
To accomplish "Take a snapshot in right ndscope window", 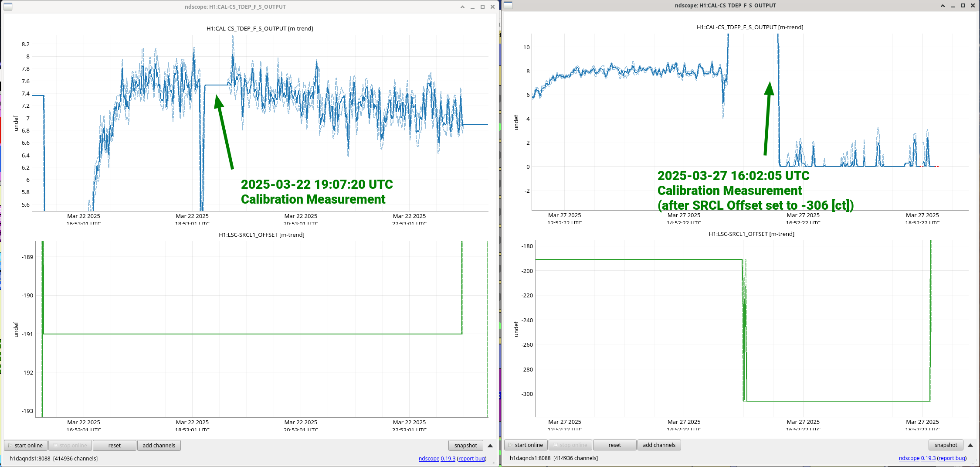I will 946,445.
